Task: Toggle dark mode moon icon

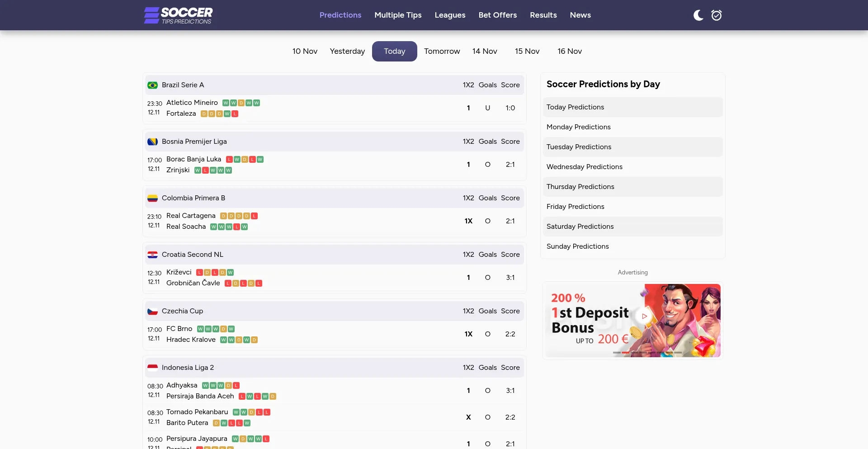Action: 698,15
